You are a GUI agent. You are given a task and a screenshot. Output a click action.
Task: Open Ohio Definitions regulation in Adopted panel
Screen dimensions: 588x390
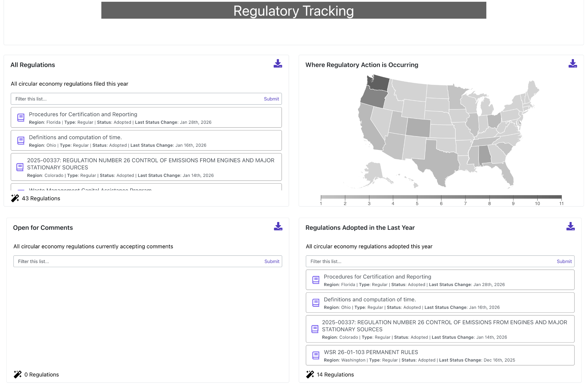pos(370,300)
